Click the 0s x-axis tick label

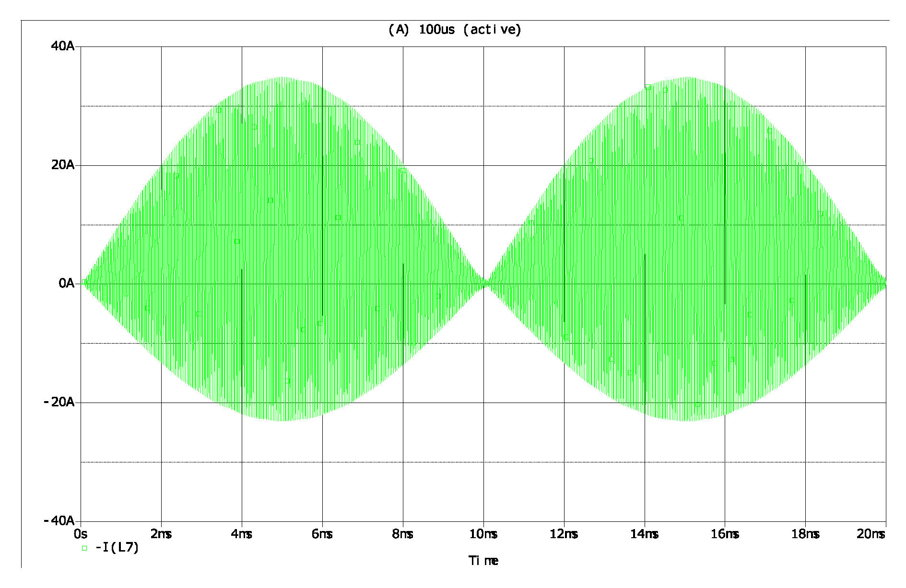[x=81, y=534]
